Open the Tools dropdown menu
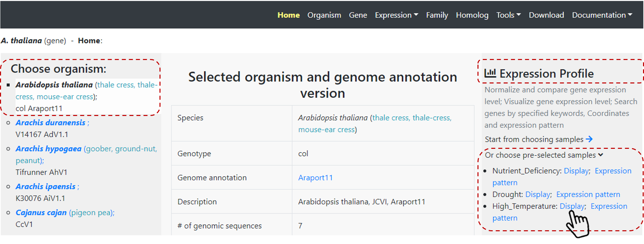Image resolution: width=644 pixels, height=244 pixels. pyautogui.click(x=508, y=15)
